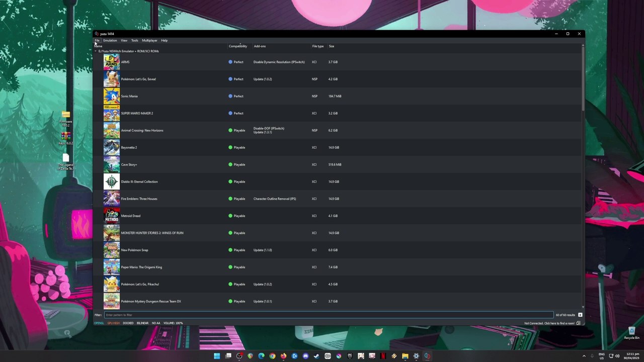Click 'Character Outline Removal (IPS)' add-on text
The width and height of the screenshot is (644, 362).
(x=275, y=199)
